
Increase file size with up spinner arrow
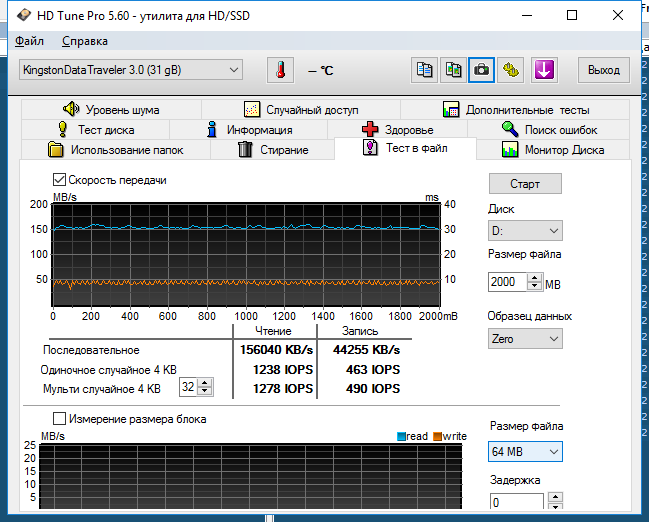click(x=535, y=277)
